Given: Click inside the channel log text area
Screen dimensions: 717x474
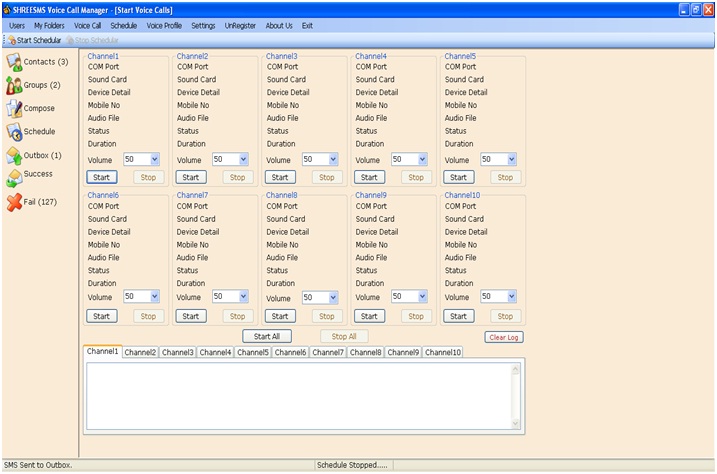Looking at the screenshot, I should pyautogui.click(x=300, y=396).
